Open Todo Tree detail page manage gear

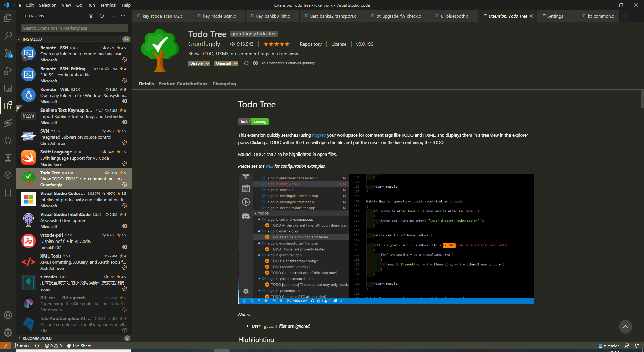[255, 63]
